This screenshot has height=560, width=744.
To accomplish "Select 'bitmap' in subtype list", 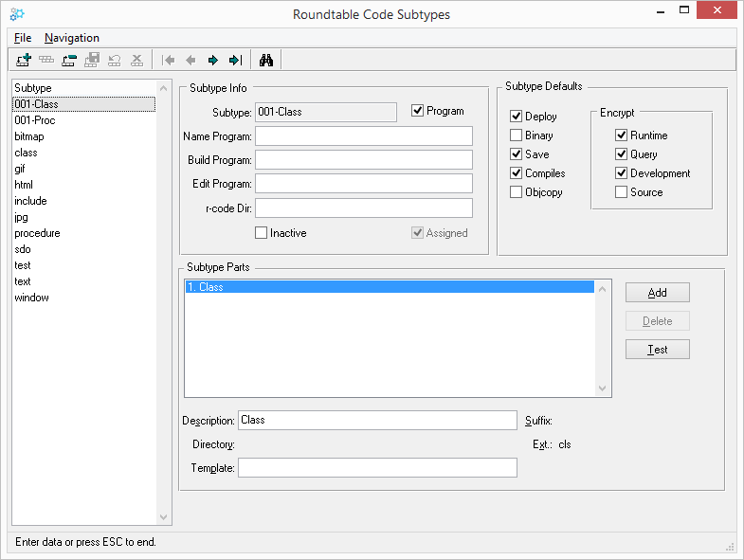I will coord(83,136).
